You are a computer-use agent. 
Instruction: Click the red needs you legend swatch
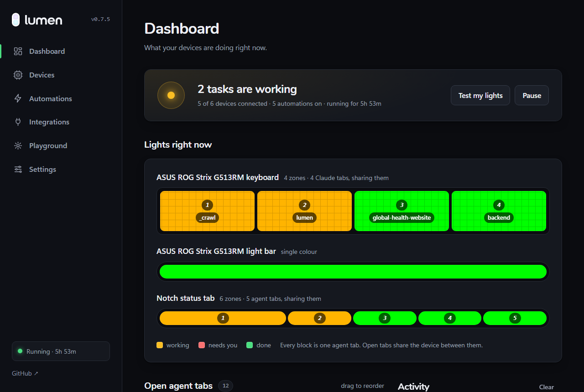(202, 345)
